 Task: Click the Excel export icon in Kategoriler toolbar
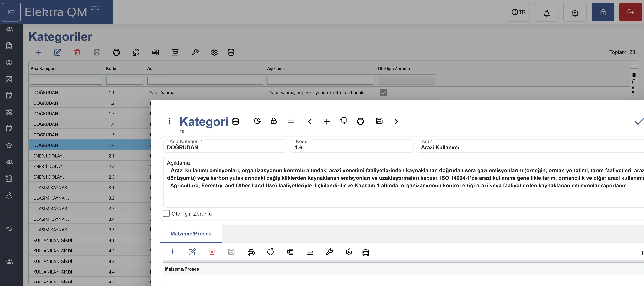tap(156, 52)
